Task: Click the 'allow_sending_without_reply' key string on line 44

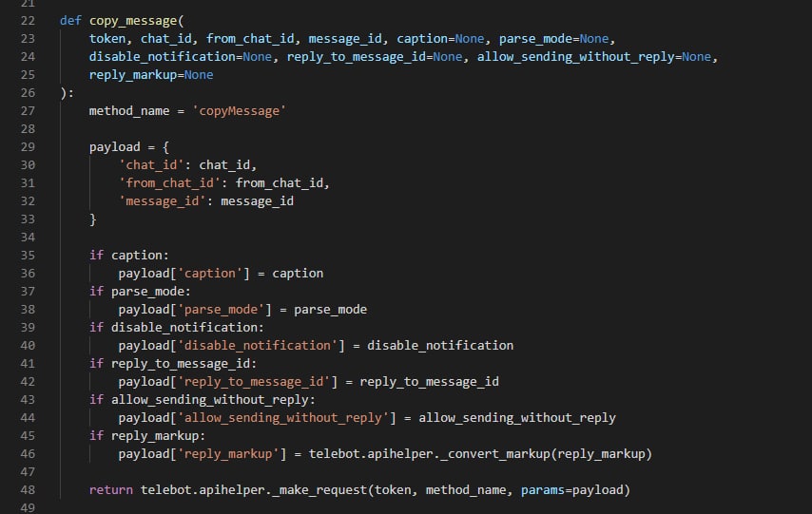Action: [x=282, y=418]
